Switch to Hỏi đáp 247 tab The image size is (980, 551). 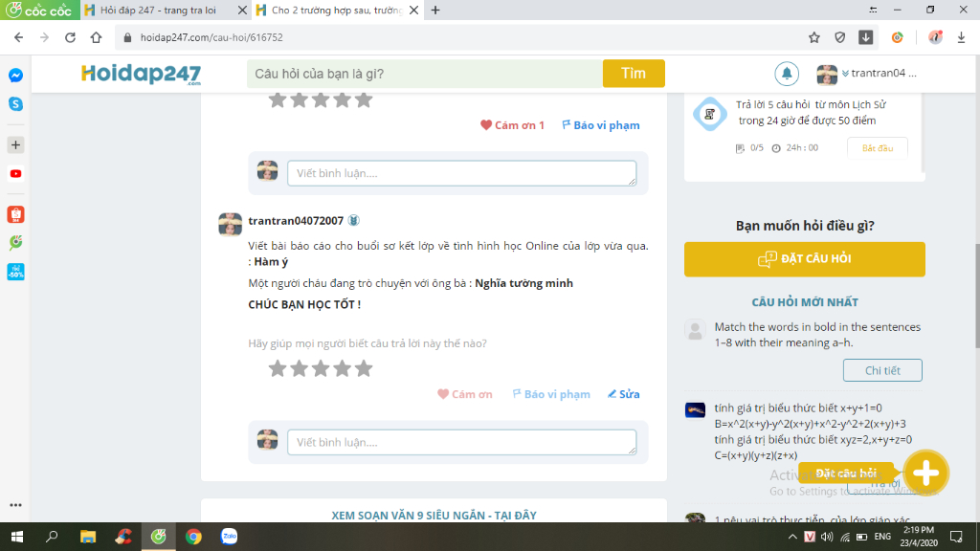pos(158,10)
